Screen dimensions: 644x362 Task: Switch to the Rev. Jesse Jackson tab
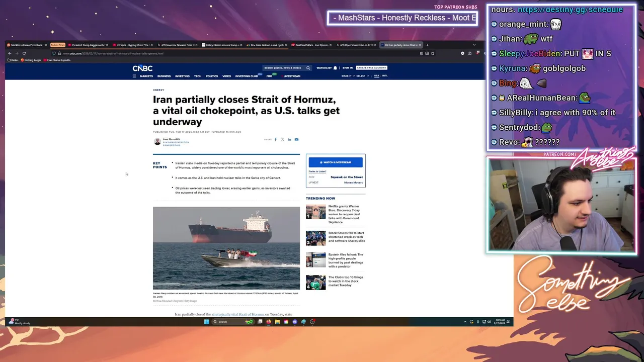(266, 45)
